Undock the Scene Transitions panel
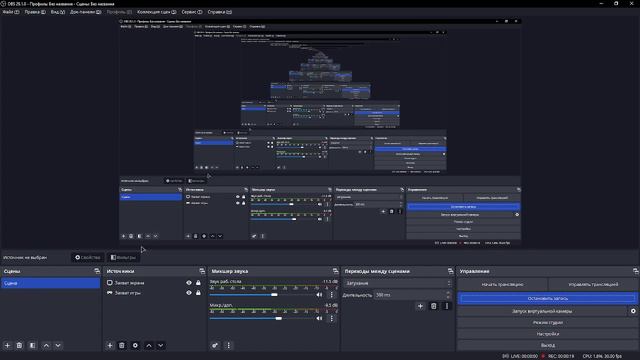 [450, 271]
